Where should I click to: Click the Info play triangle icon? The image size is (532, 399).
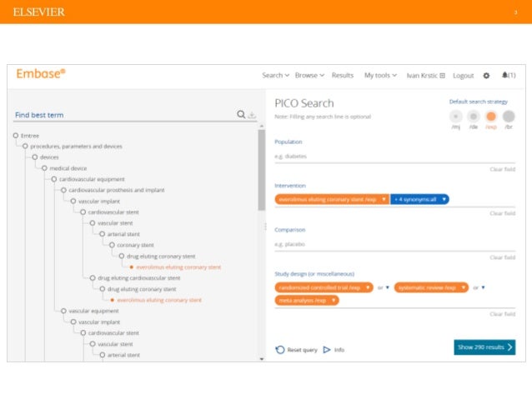pos(326,350)
